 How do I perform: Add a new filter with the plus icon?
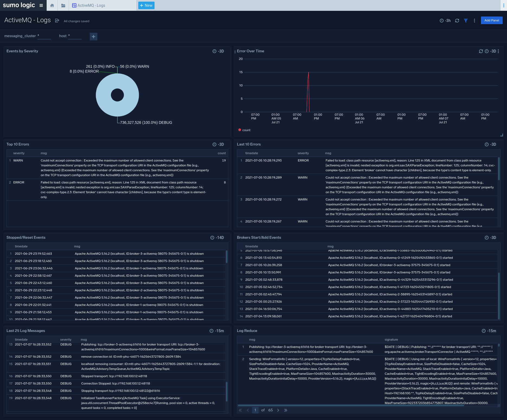(x=93, y=36)
